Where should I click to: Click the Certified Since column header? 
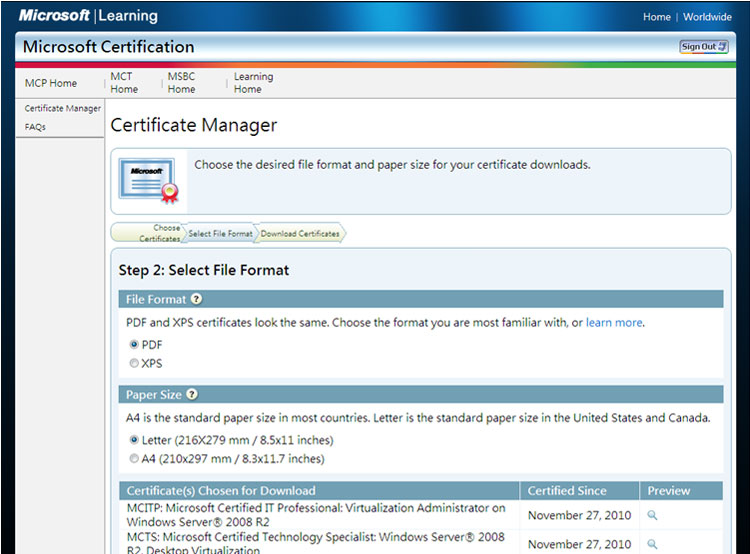[x=579, y=491]
